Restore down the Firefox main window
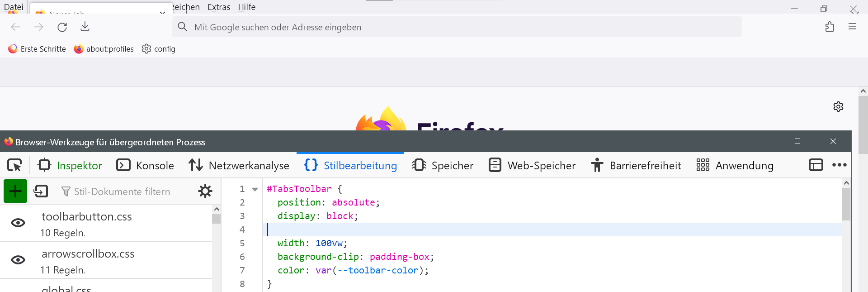The image size is (868, 292). point(824,9)
